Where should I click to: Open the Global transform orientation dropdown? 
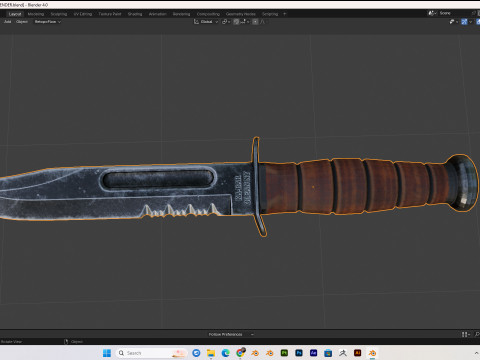(206, 22)
